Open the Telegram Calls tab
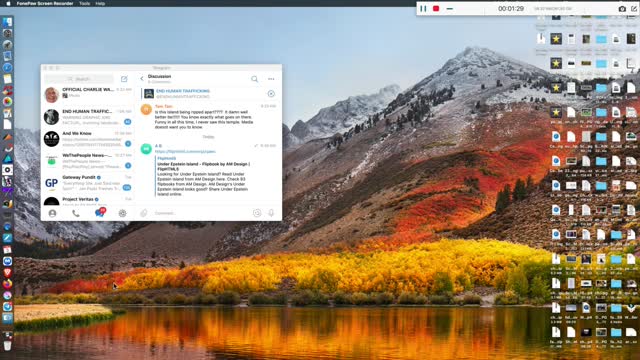Image resolution: width=640 pixels, height=360 pixels. pos(76,213)
